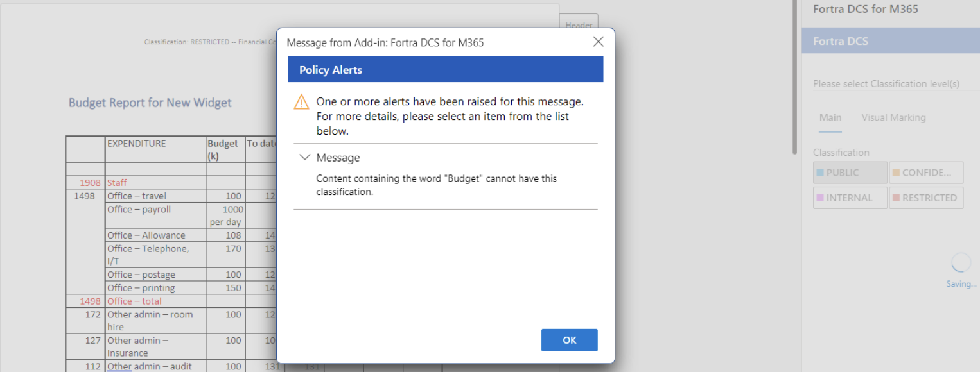Switch to the Visual Marking tab
The image size is (980, 372).
pyautogui.click(x=893, y=118)
